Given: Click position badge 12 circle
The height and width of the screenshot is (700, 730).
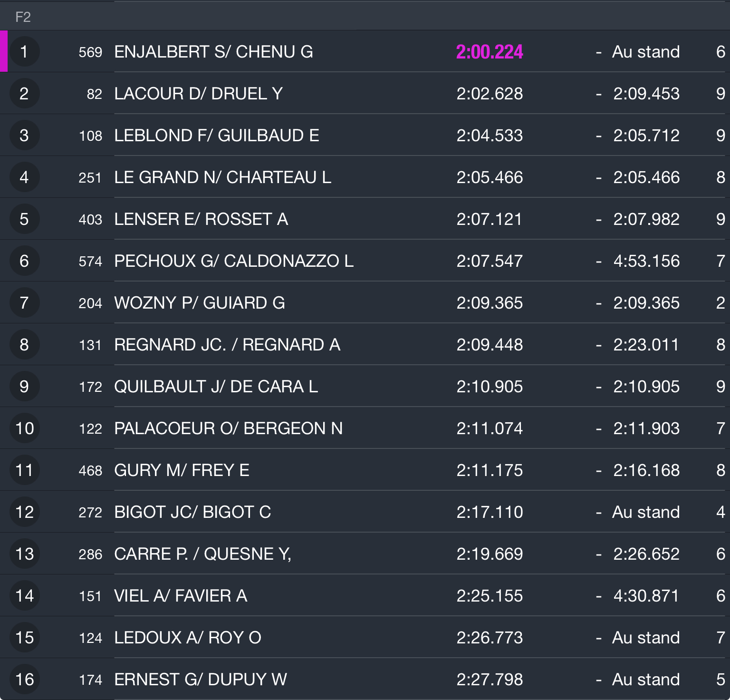Looking at the screenshot, I should pos(24,512).
